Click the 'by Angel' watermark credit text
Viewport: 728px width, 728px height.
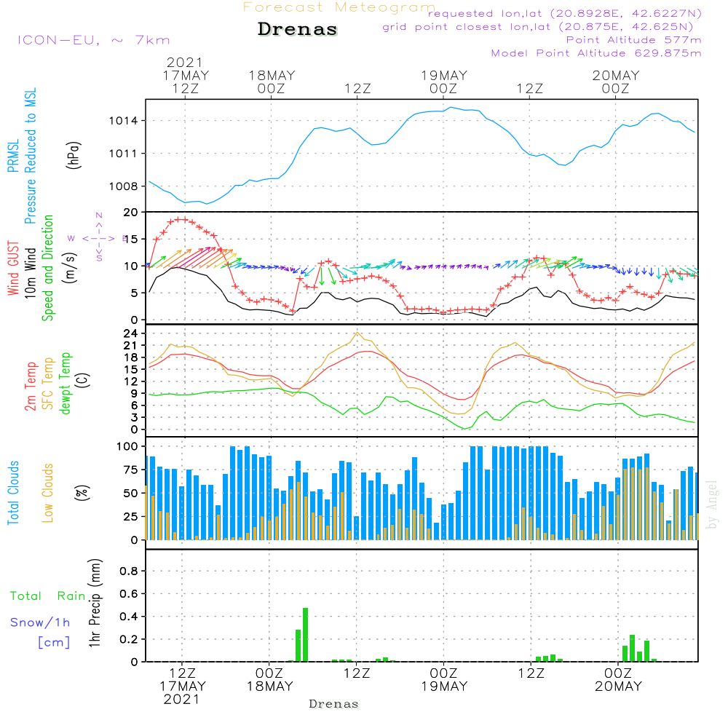click(711, 505)
